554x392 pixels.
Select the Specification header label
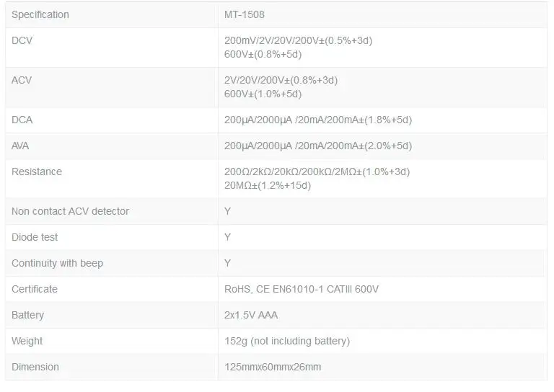tap(40, 15)
